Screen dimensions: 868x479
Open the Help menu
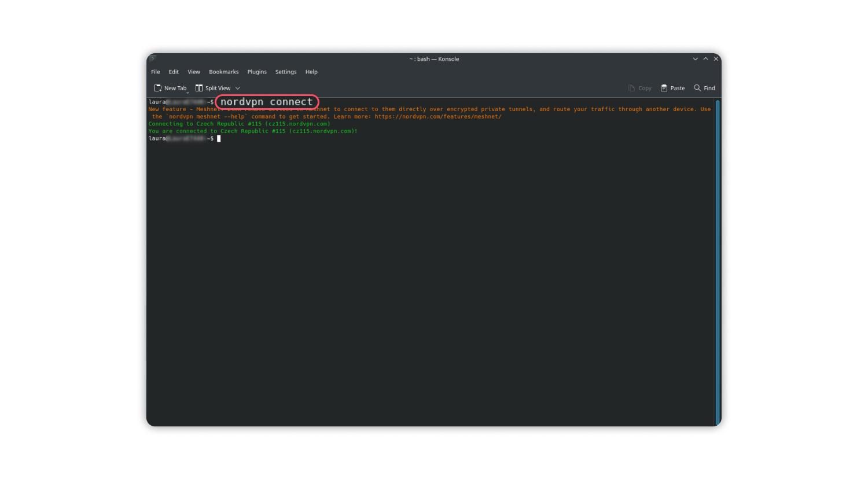pyautogui.click(x=311, y=72)
